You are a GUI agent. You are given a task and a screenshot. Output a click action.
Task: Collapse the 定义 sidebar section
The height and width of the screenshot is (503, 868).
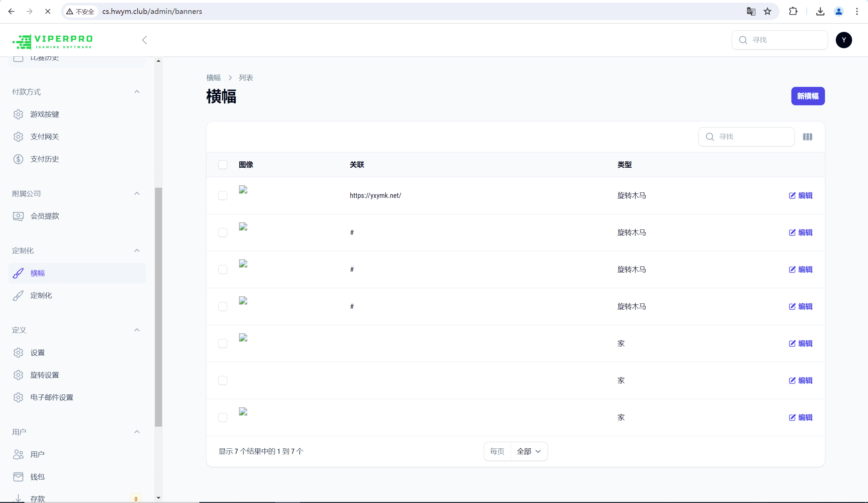point(137,330)
